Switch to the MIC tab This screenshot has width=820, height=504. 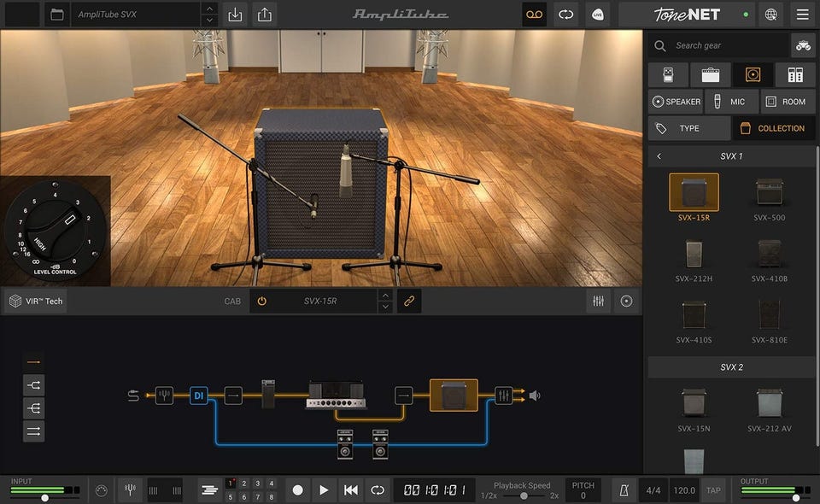tap(731, 102)
